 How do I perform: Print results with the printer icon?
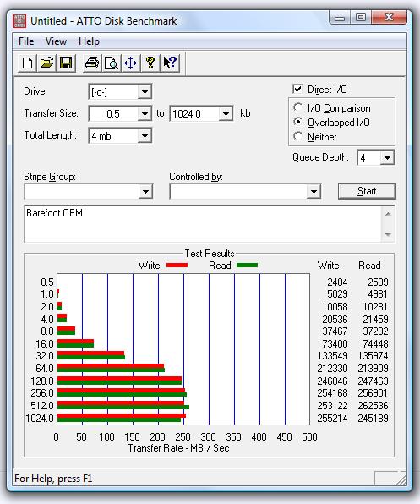[x=92, y=63]
